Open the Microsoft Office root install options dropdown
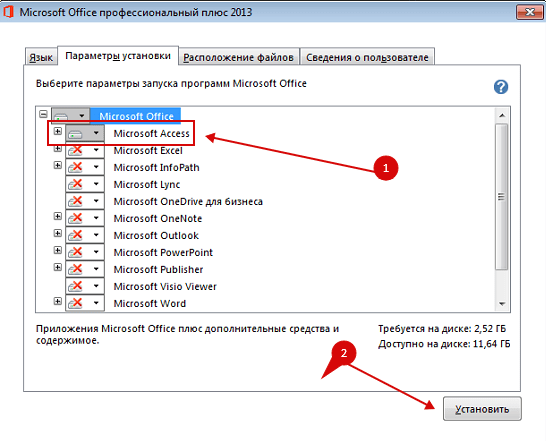 pos(82,115)
